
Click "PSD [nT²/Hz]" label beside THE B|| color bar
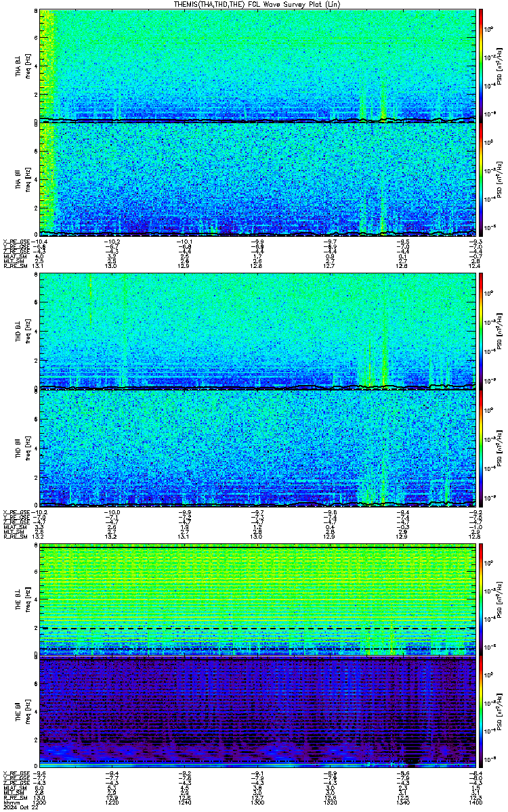[500, 711]
